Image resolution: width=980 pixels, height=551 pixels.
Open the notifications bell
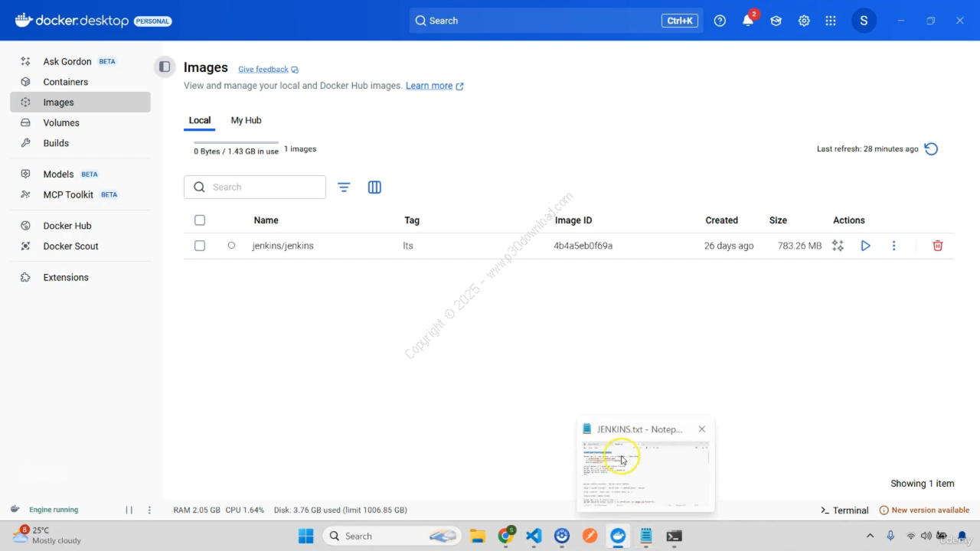click(x=748, y=21)
